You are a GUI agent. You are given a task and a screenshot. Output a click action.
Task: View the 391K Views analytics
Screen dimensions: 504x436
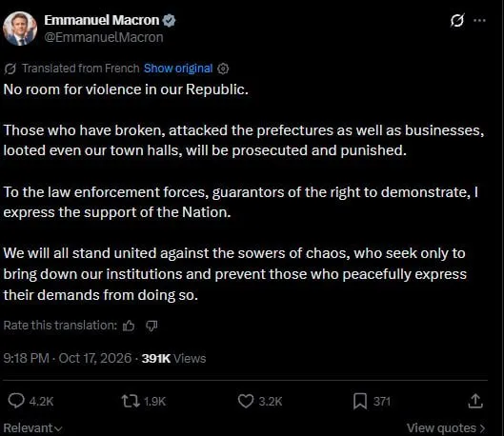[x=173, y=358]
